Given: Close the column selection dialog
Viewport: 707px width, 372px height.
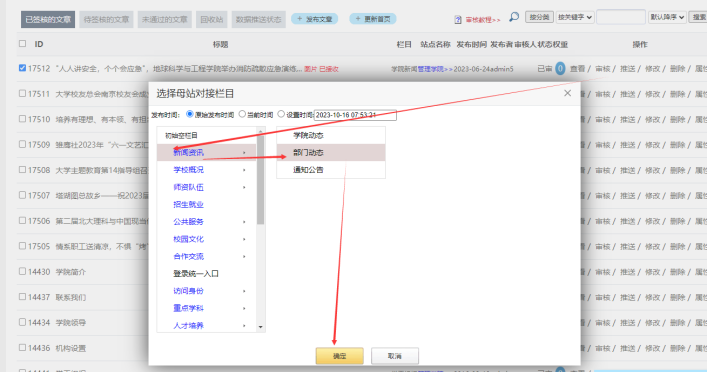Looking at the screenshot, I should [567, 93].
